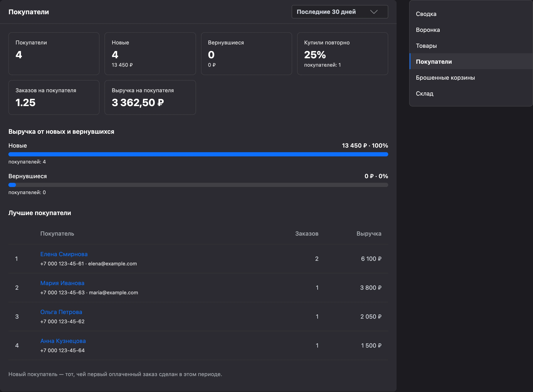
Task: Click the Вернувшиеся revenue progress bar
Action: click(x=198, y=185)
